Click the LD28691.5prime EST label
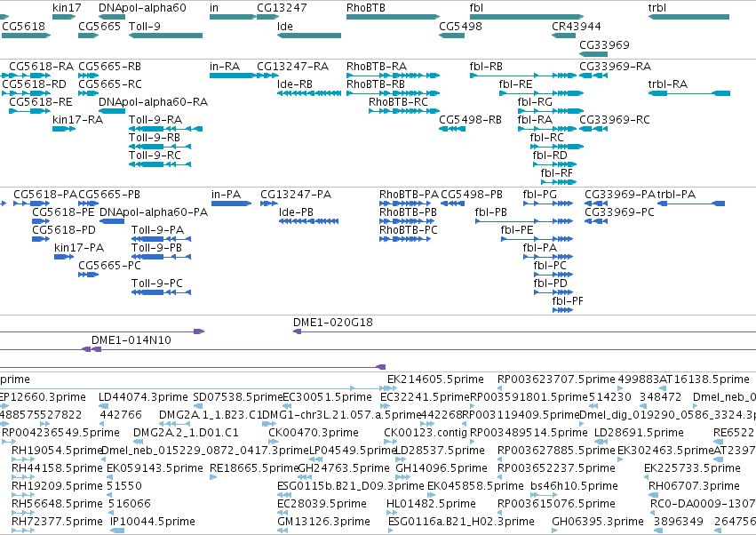The image size is (756, 535). click(639, 433)
